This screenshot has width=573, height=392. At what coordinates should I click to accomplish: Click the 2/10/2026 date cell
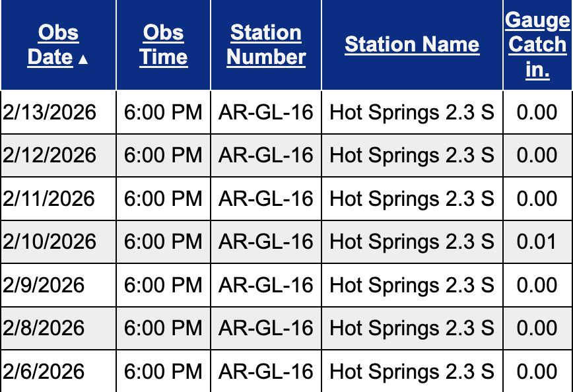coord(50,242)
